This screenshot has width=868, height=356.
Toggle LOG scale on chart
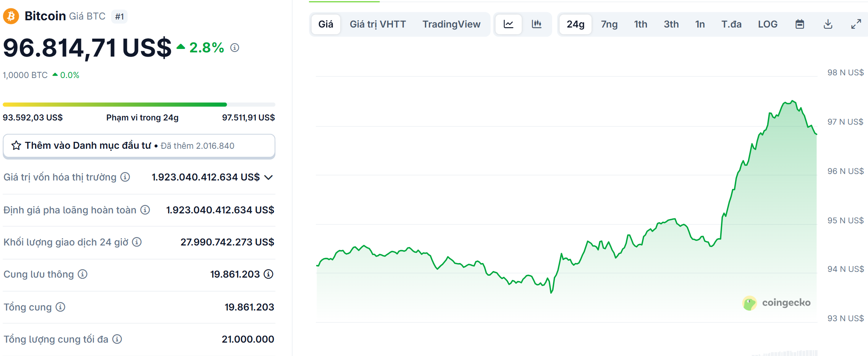(768, 24)
